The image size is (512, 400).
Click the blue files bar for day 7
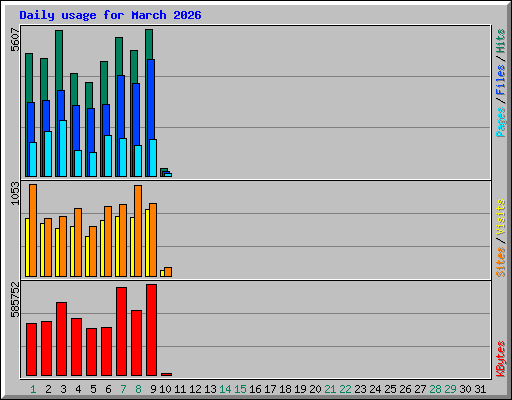(121, 107)
